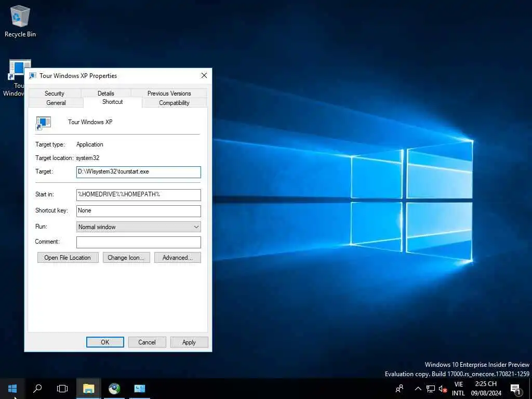Open the muted volume tray icon
Viewport: 532px width, 399px height.
pos(443,389)
